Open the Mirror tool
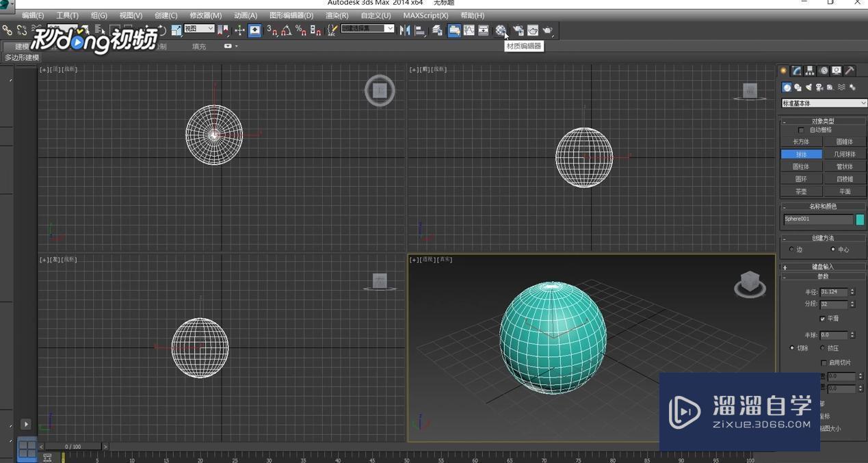This screenshot has height=463, width=868. point(406,30)
